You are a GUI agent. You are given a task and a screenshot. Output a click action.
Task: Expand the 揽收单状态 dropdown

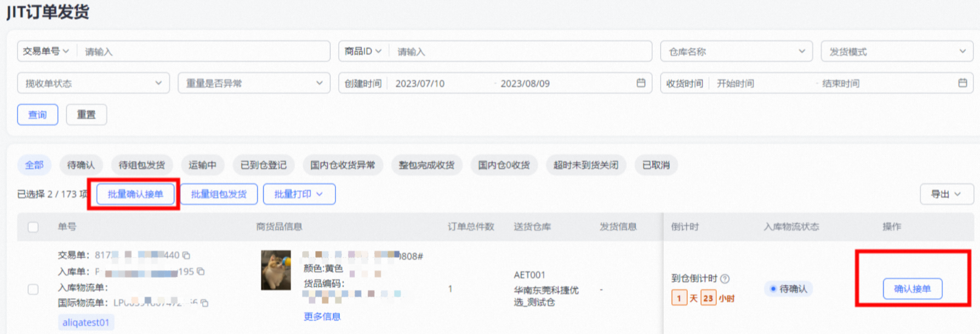click(93, 83)
